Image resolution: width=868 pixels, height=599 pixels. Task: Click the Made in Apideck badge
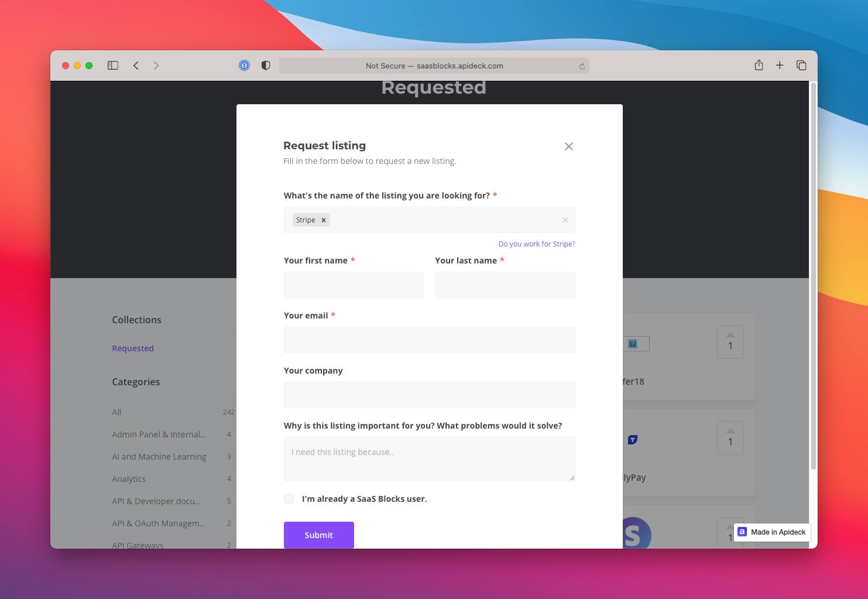click(x=772, y=532)
